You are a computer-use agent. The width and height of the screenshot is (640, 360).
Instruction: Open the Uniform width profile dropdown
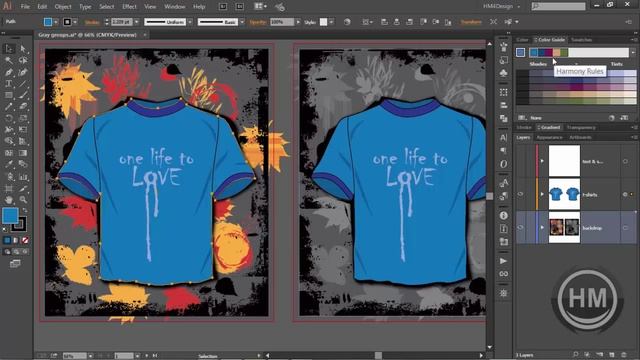[x=190, y=22]
